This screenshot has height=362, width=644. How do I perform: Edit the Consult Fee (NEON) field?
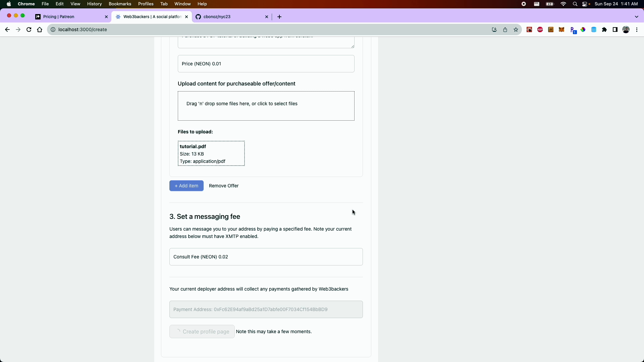(266, 257)
